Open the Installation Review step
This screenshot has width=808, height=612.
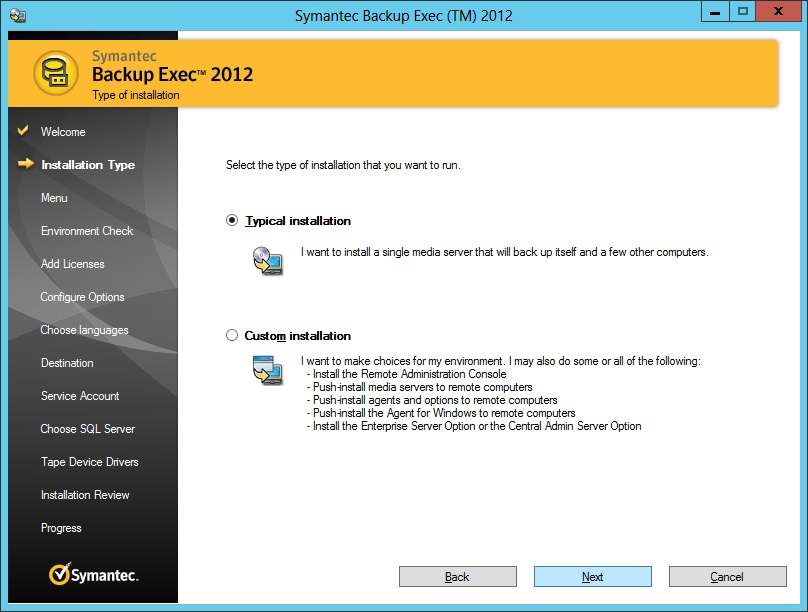tap(85, 495)
